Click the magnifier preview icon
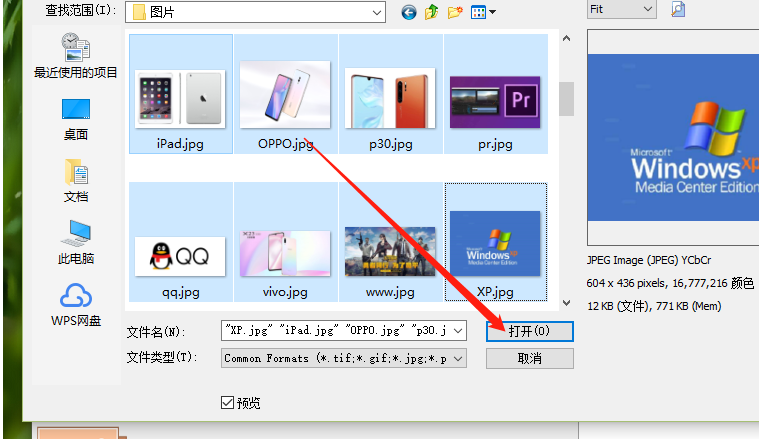The height and width of the screenshot is (445, 764). [x=678, y=9]
